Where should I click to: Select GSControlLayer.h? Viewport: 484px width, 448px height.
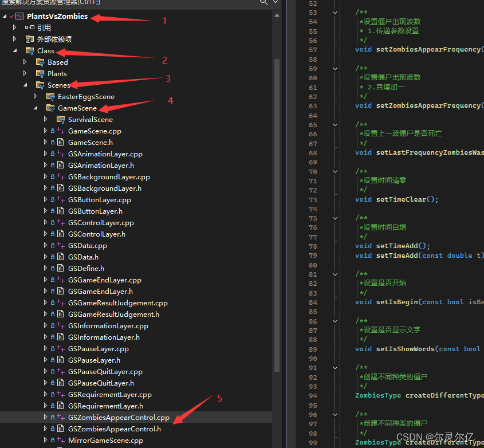tap(97, 234)
